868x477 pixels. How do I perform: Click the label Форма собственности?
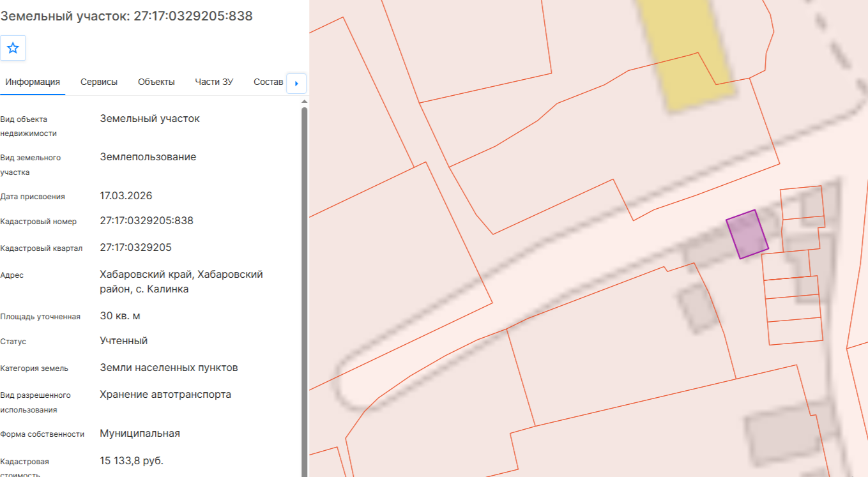coord(42,434)
